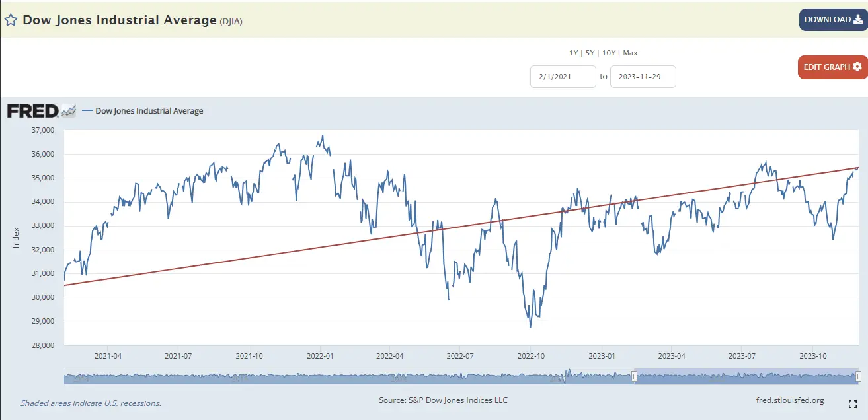Image resolution: width=868 pixels, height=420 pixels.
Task: Open the chart in fullscreen view
Action: pyautogui.click(x=853, y=403)
